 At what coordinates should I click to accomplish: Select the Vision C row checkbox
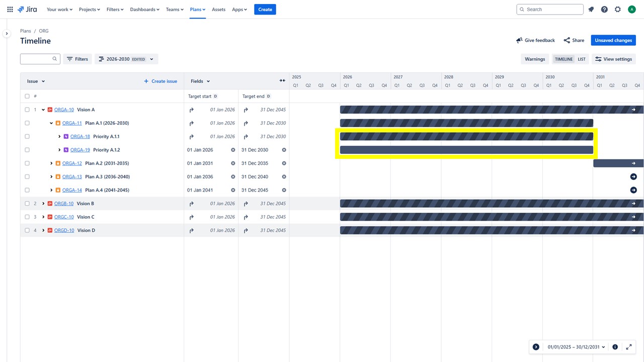click(27, 217)
